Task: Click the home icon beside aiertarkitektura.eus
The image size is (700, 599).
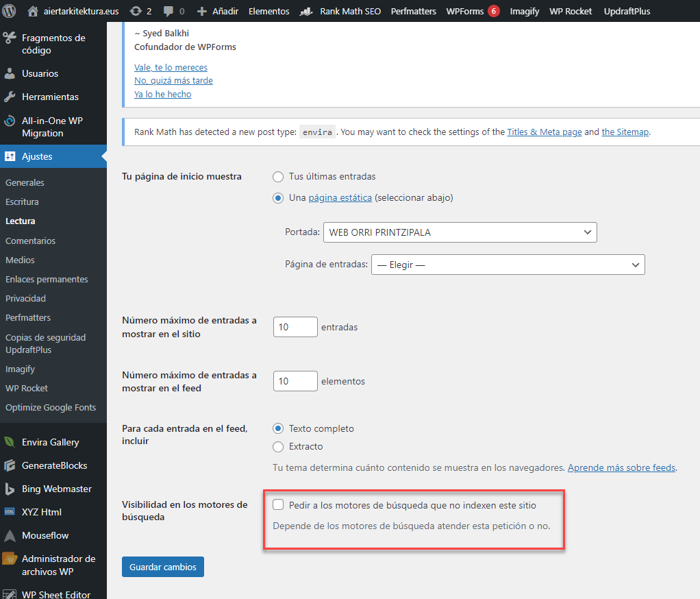Action: coord(33,11)
